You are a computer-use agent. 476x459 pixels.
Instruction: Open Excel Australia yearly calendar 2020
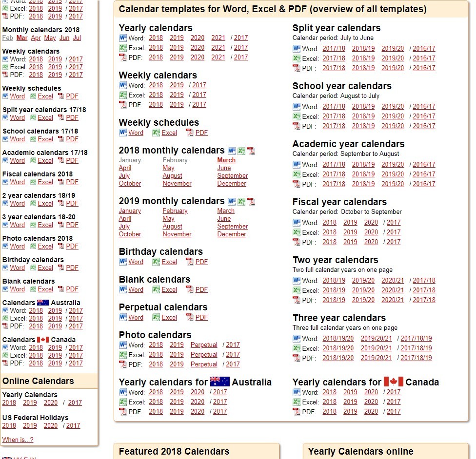point(198,402)
